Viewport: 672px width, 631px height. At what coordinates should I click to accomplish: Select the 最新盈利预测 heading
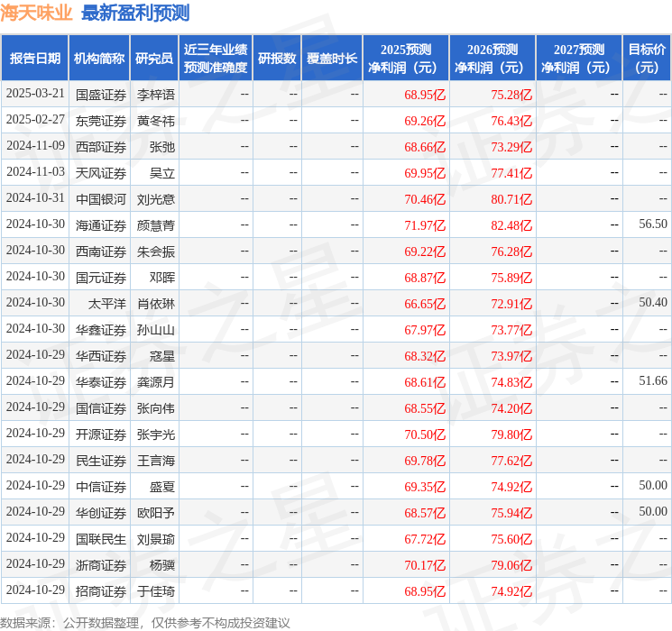click(135, 13)
